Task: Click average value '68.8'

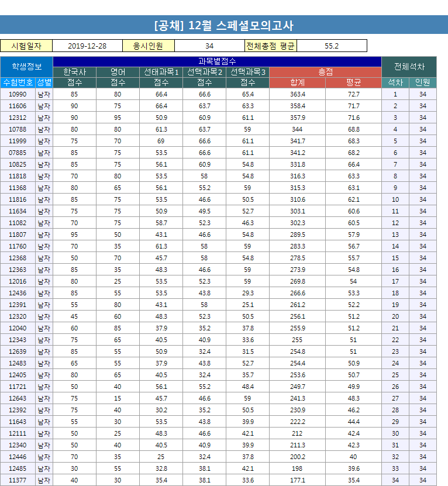Action: point(353,129)
